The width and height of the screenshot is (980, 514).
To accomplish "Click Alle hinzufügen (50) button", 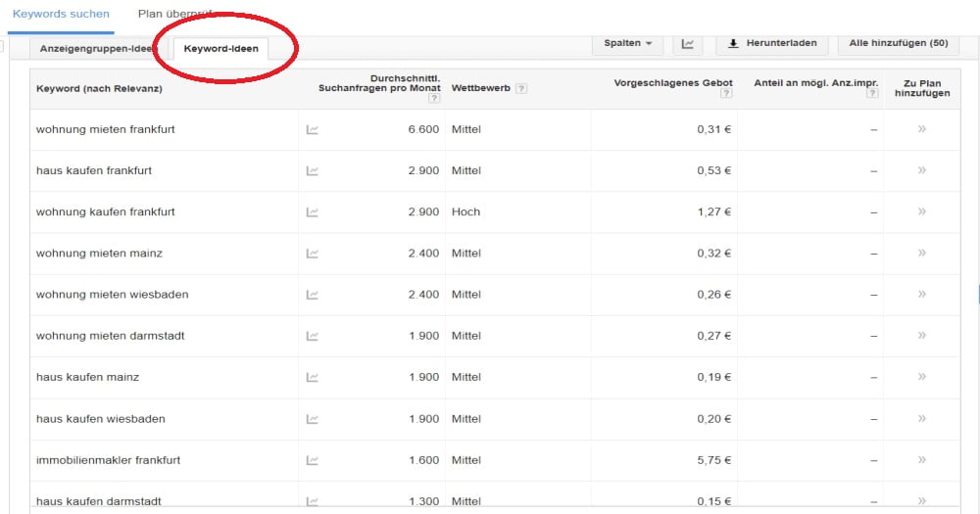I will (x=898, y=43).
